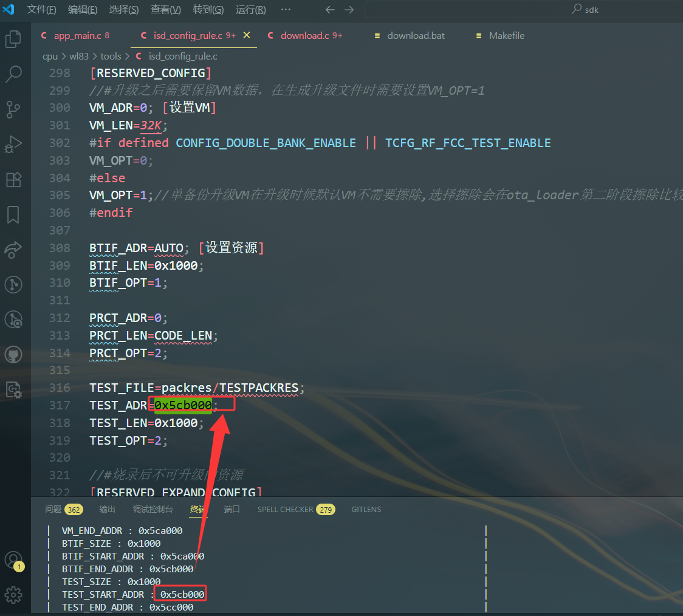Go back using the navigation arrow
The height and width of the screenshot is (616, 683).
click(x=330, y=10)
